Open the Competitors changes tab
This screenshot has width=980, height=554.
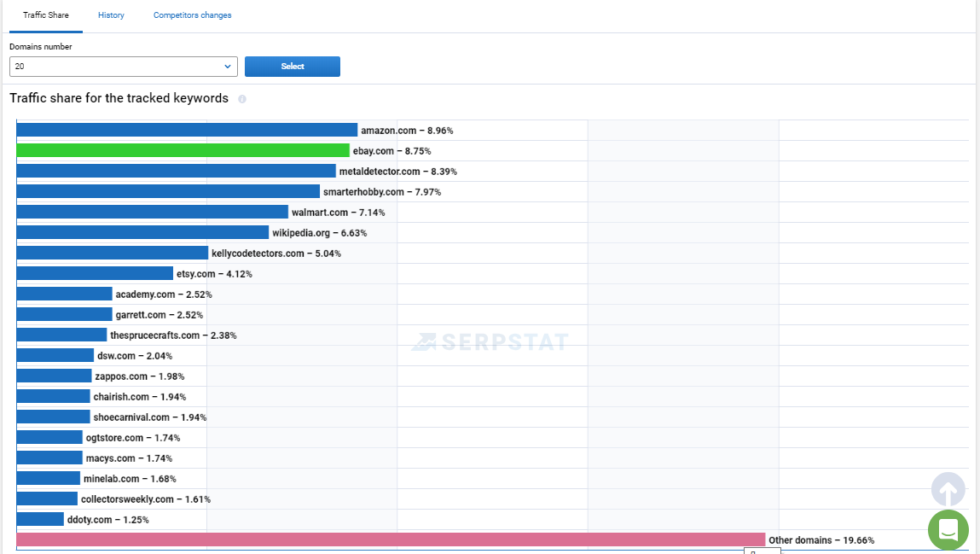point(193,15)
